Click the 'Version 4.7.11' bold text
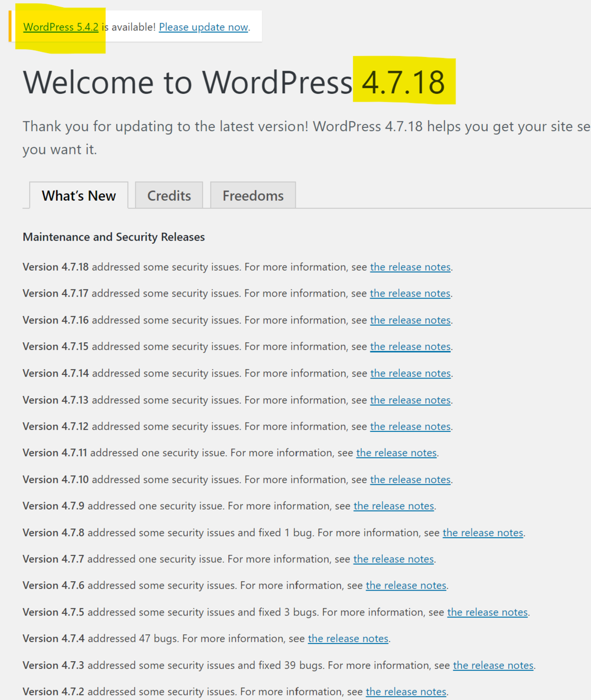Image resolution: width=591 pixels, height=700 pixels. [x=55, y=453]
